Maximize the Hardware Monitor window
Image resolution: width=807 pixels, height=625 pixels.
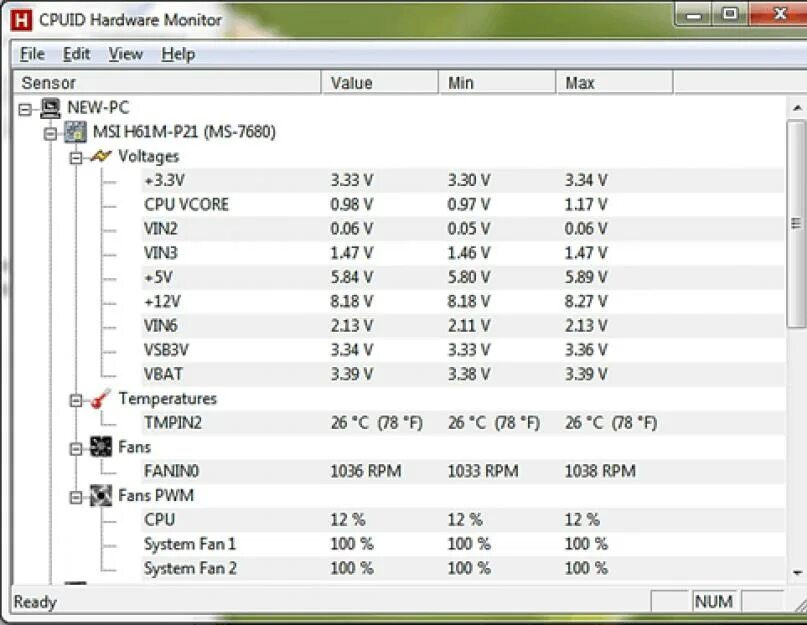pos(730,14)
